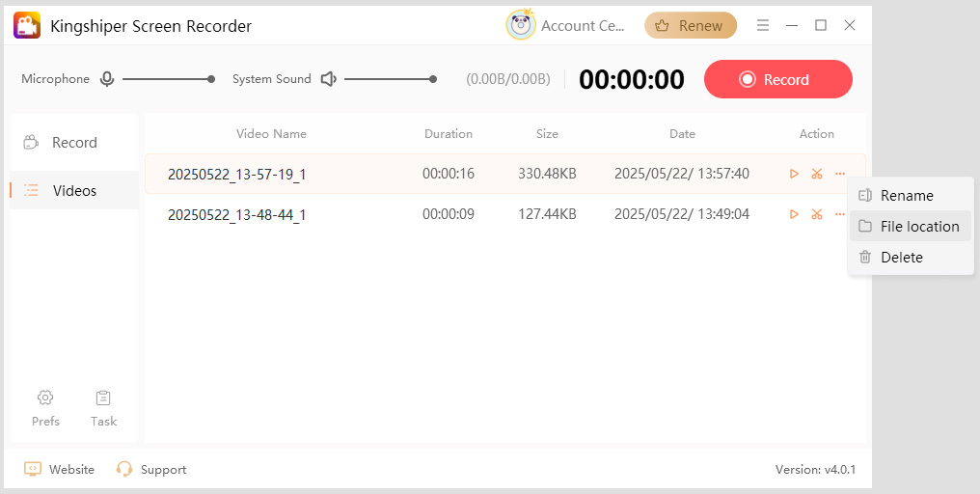
Task: Open the hamburger main menu
Action: [763, 26]
